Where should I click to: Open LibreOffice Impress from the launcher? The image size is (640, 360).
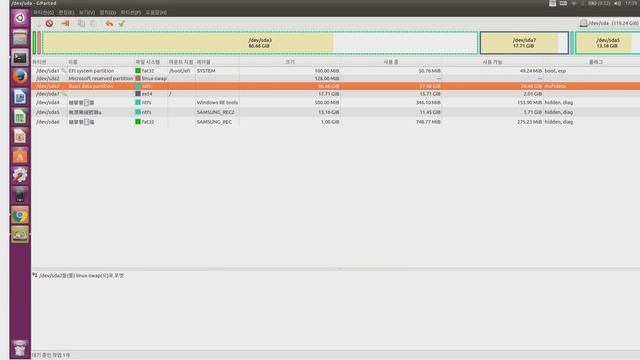click(x=20, y=136)
